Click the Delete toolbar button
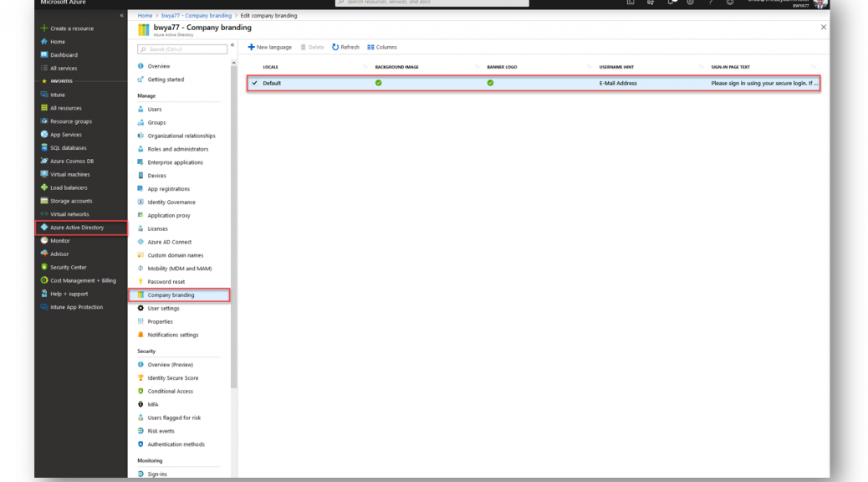868x482 pixels. [x=312, y=47]
